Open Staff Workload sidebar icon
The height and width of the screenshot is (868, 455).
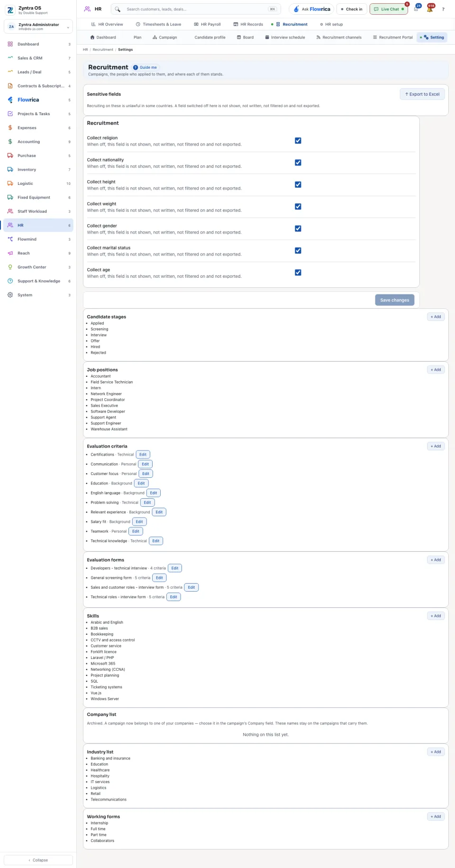[10, 211]
